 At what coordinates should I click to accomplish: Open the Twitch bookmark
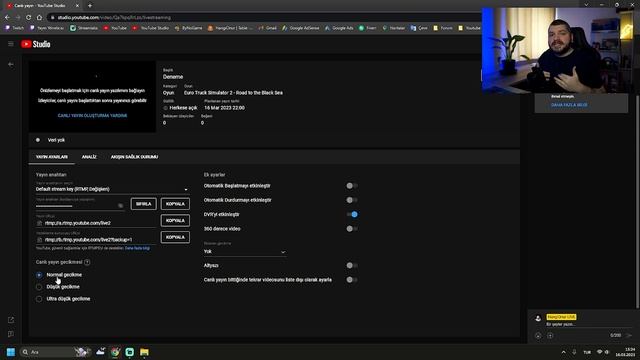14,28
